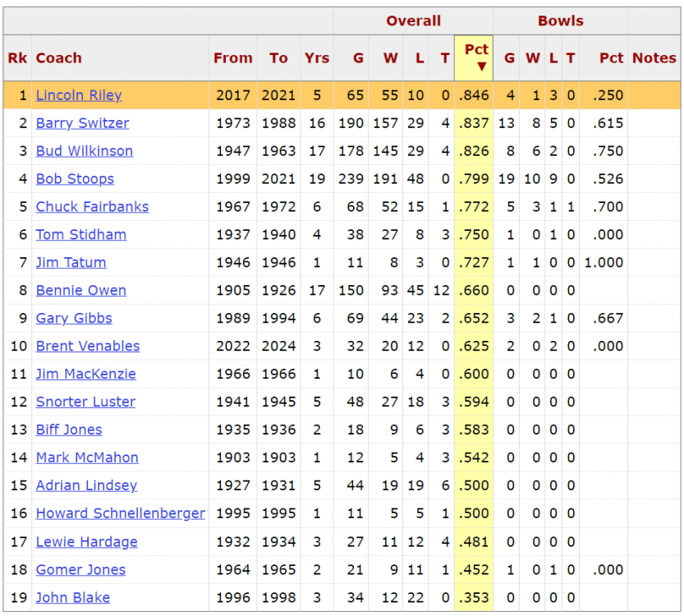Click the Overall group header
The height and width of the screenshot is (616, 684).
413,21
